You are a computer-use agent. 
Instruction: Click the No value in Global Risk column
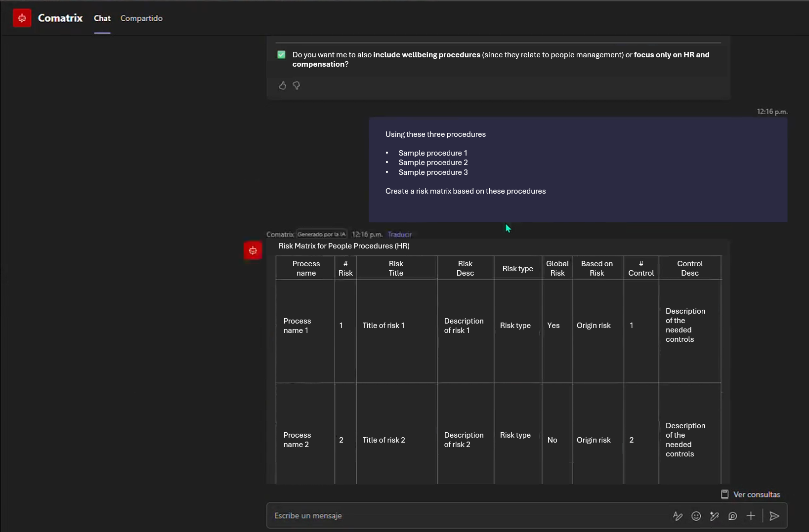[553, 440]
